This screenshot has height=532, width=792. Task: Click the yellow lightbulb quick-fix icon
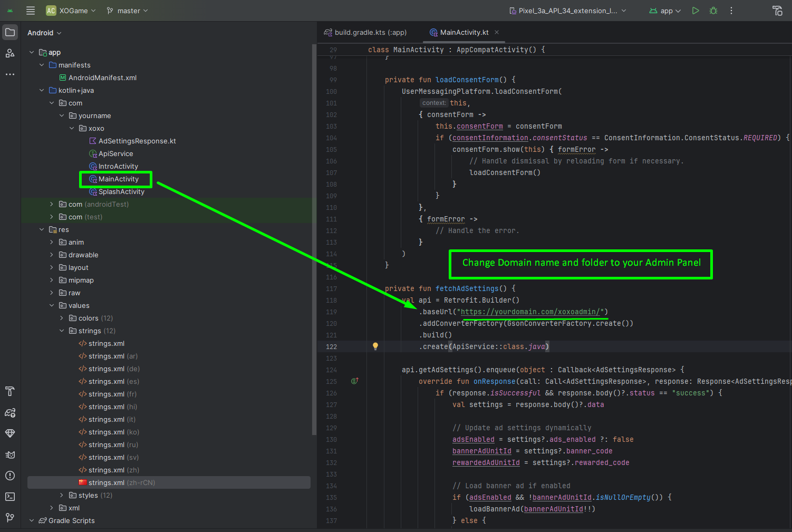375,346
